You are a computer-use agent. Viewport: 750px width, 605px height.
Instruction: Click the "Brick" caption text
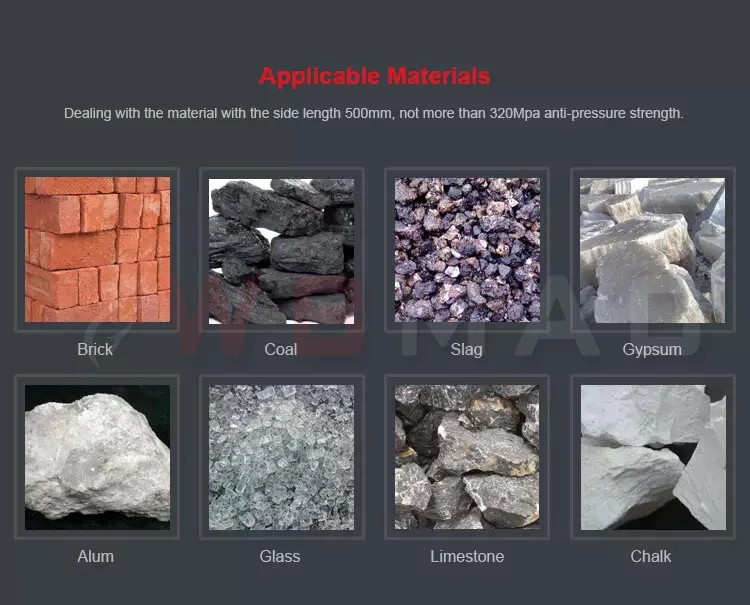tap(95, 350)
